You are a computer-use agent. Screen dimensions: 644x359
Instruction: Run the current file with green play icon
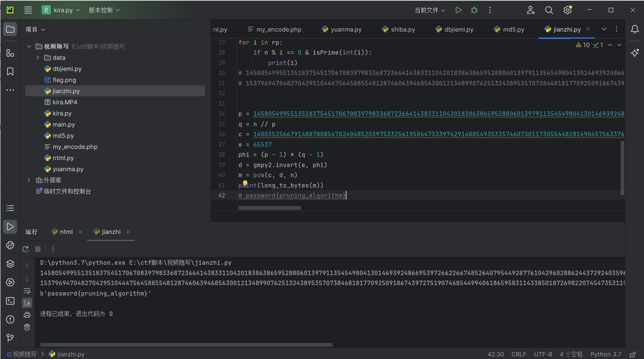coord(459,10)
